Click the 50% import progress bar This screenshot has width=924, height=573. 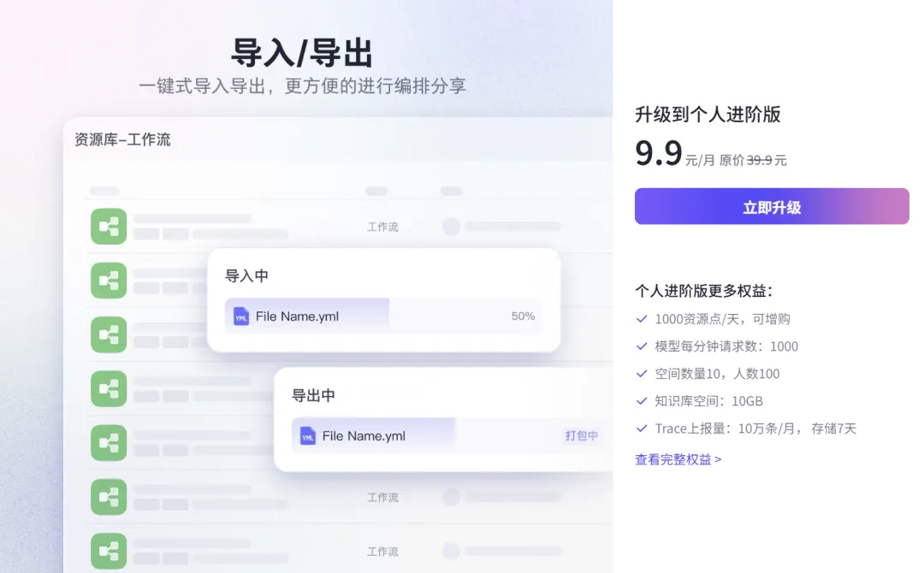(383, 316)
